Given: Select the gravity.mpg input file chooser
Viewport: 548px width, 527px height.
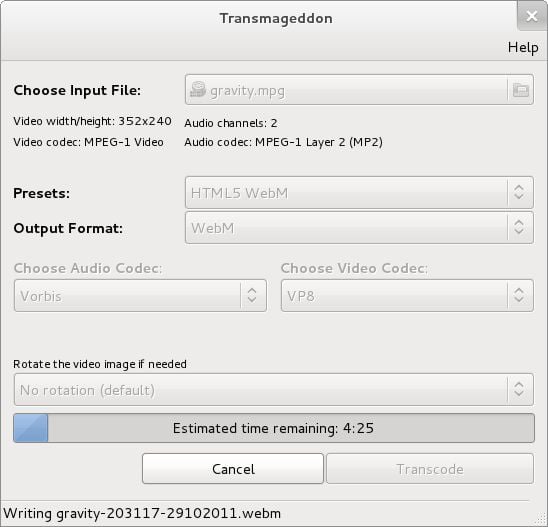Looking at the screenshot, I should [x=359, y=90].
